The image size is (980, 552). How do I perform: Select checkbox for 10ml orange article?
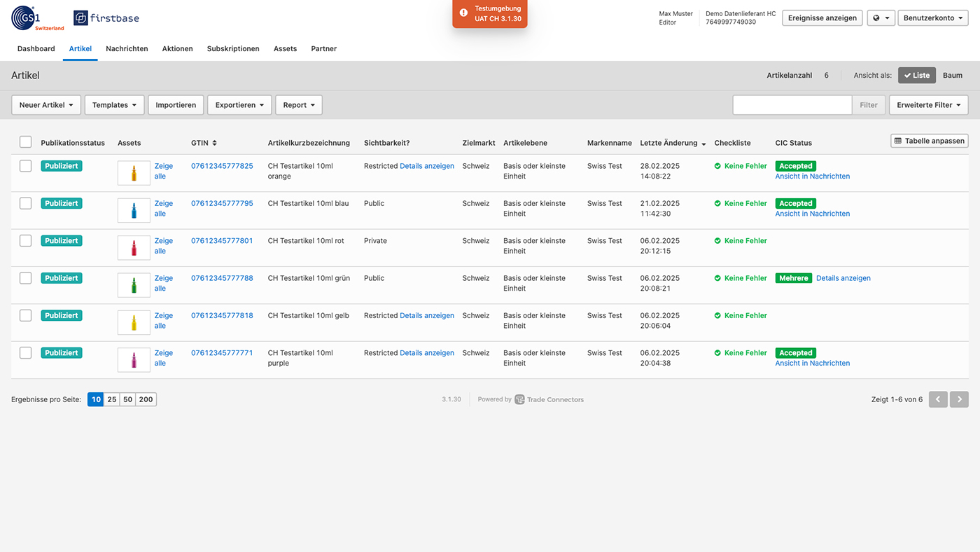(26, 166)
